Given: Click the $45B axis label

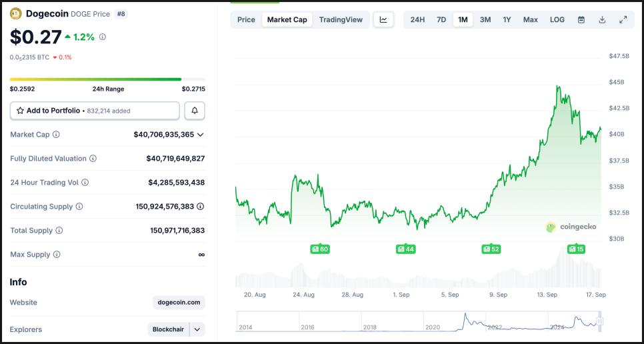Looking at the screenshot, I should (x=617, y=82).
